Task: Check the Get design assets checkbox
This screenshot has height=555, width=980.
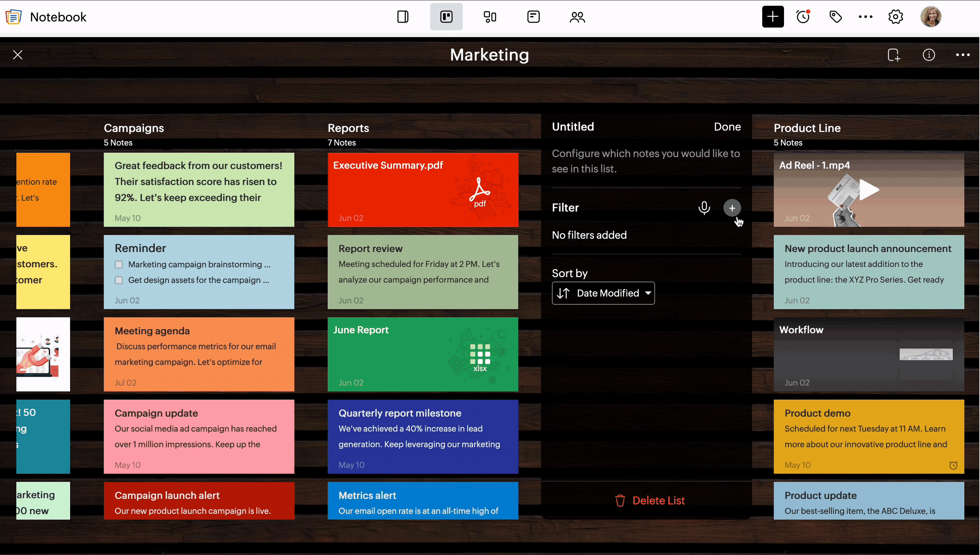Action: pos(119,280)
